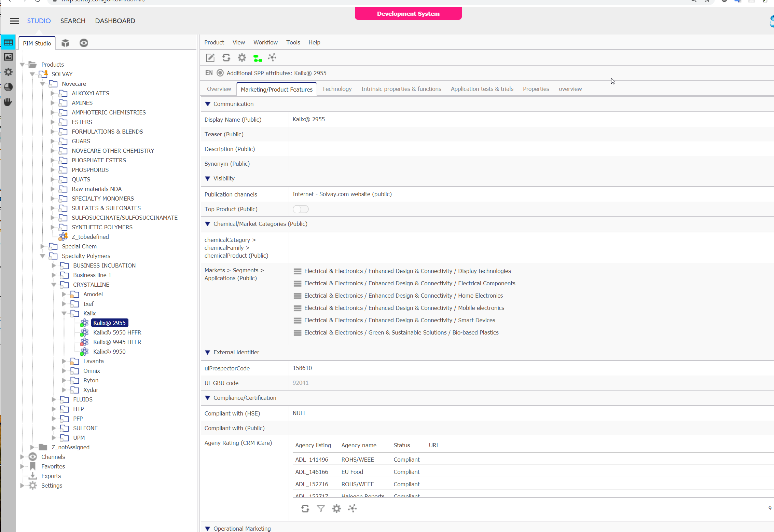774x532 pixels.
Task: Open the filter funnel for Agency Rating table
Action: [321, 509]
